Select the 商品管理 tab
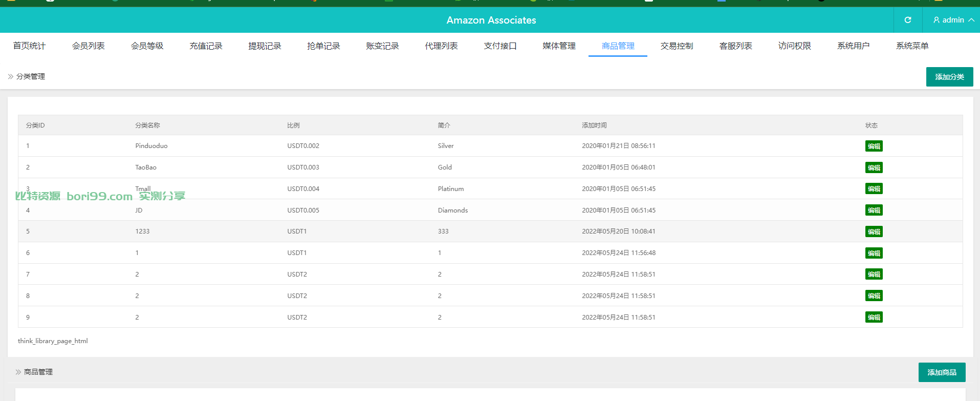This screenshot has height=401, width=980. [x=618, y=46]
